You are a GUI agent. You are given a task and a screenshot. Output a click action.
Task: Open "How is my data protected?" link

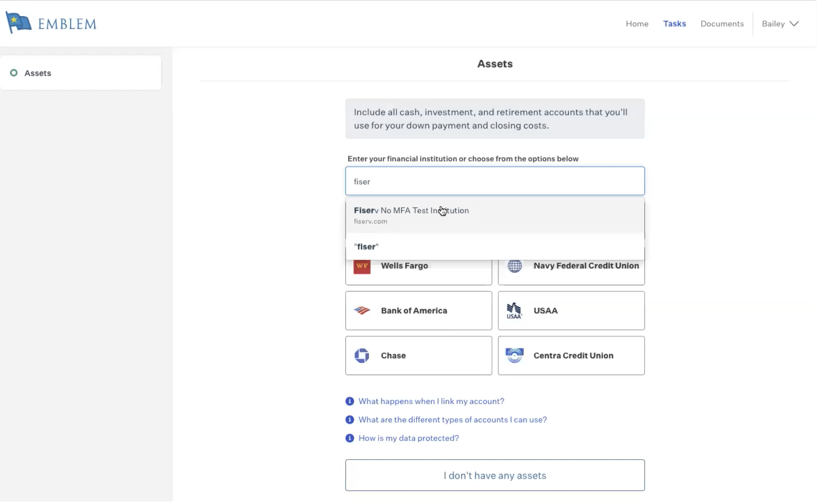click(x=409, y=439)
